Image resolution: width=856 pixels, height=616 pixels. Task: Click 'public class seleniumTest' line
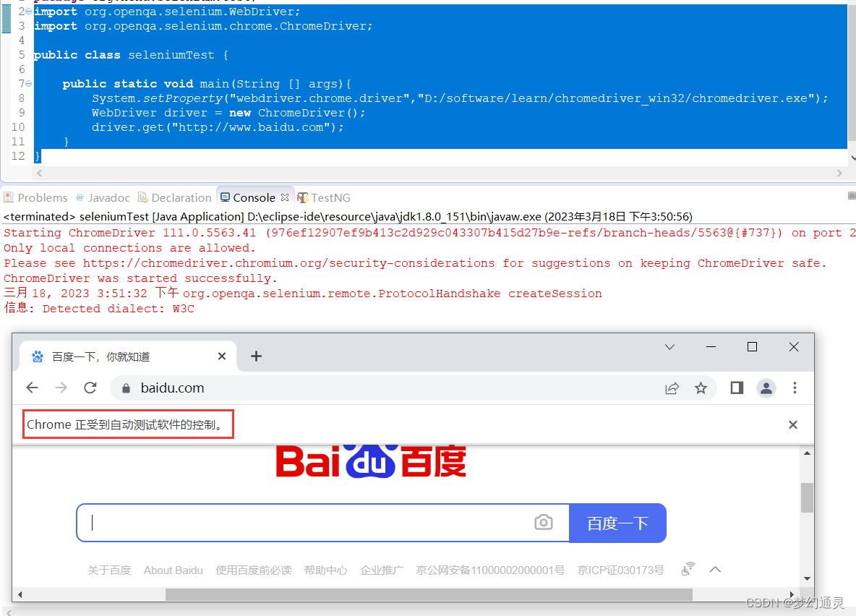click(131, 55)
